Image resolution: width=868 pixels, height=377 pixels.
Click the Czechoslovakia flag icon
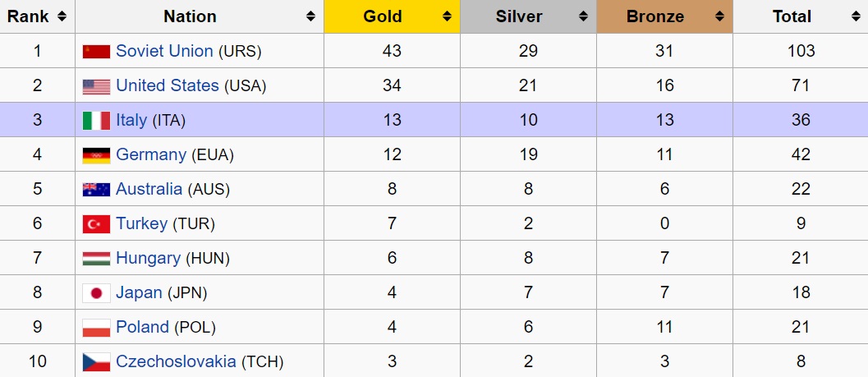[96, 362]
